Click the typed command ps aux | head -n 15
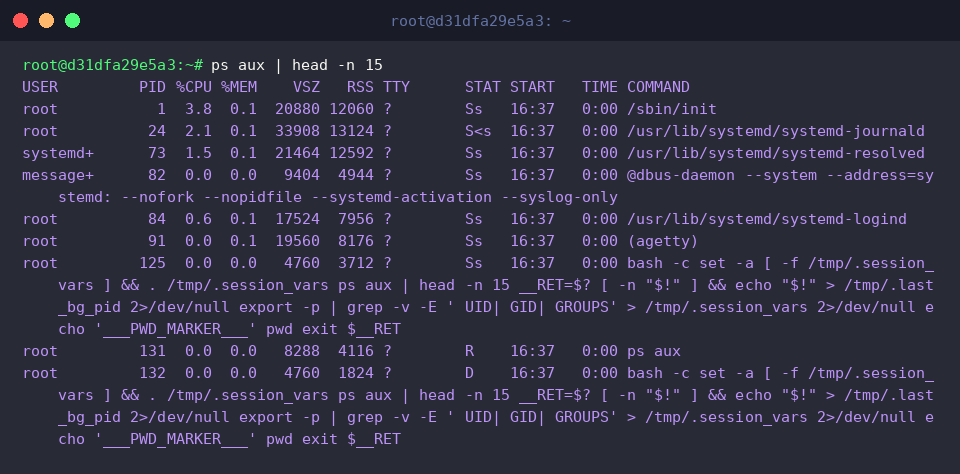 (x=297, y=65)
